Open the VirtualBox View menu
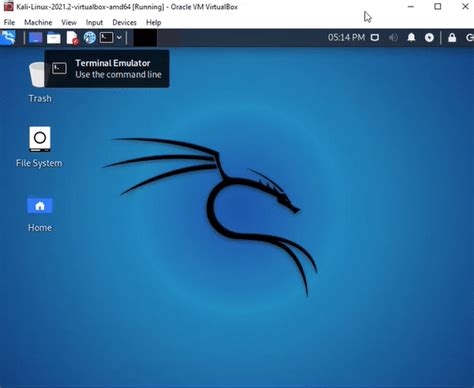Image resolution: width=474 pixels, height=388 pixels. coord(69,22)
